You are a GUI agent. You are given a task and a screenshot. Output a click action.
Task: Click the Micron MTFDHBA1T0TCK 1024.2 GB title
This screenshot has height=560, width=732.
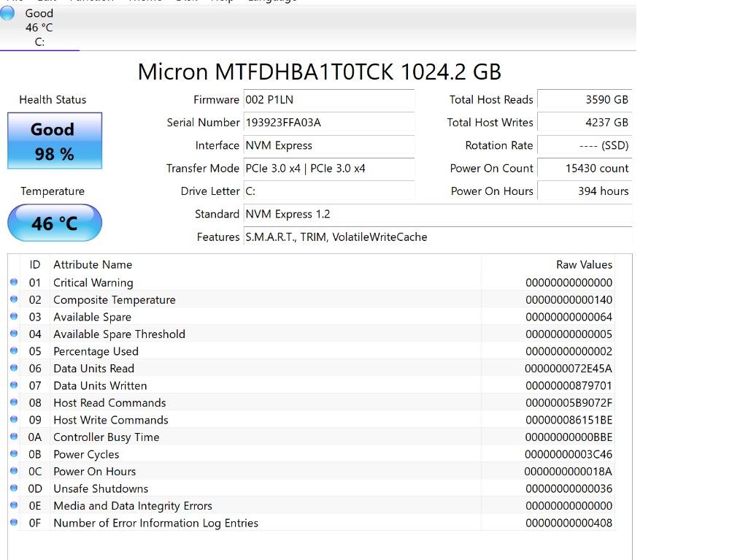click(320, 72)
